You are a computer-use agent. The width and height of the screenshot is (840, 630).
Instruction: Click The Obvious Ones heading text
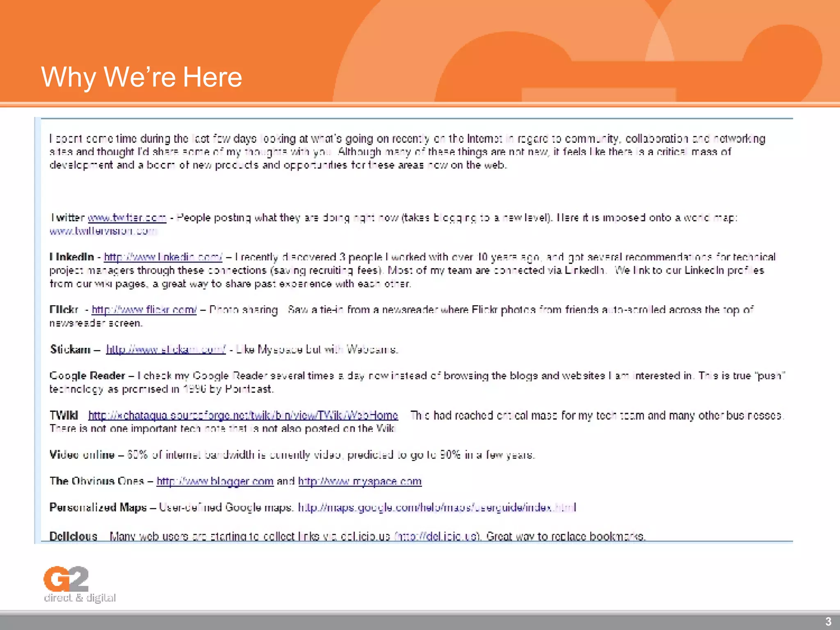[x=96, y=481]
